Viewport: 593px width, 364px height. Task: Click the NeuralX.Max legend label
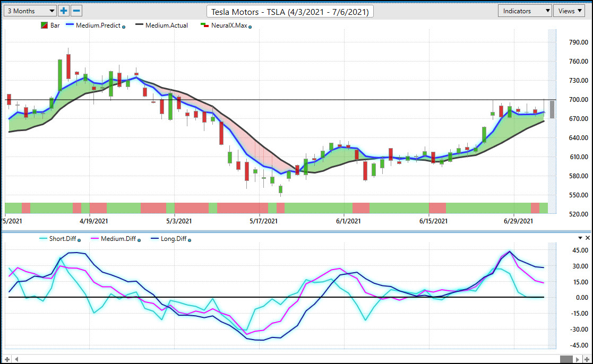tap(229, 25)
